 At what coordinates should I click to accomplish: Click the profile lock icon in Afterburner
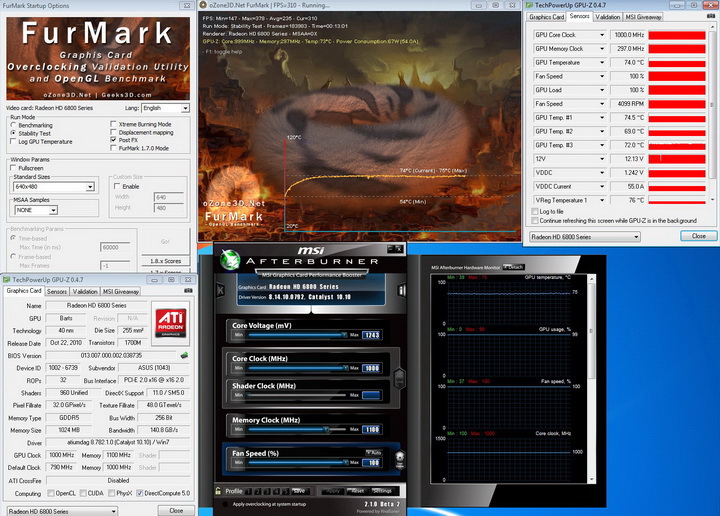[218, 491]
